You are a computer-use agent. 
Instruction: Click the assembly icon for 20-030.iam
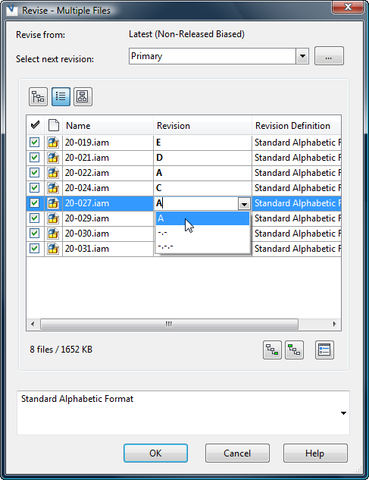tap(53, 233)
